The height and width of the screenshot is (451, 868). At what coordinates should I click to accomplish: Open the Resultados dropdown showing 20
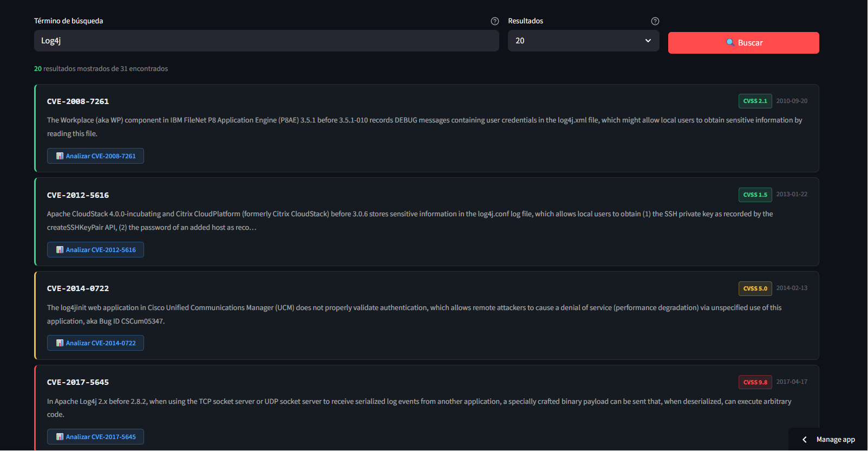(583, 41)
